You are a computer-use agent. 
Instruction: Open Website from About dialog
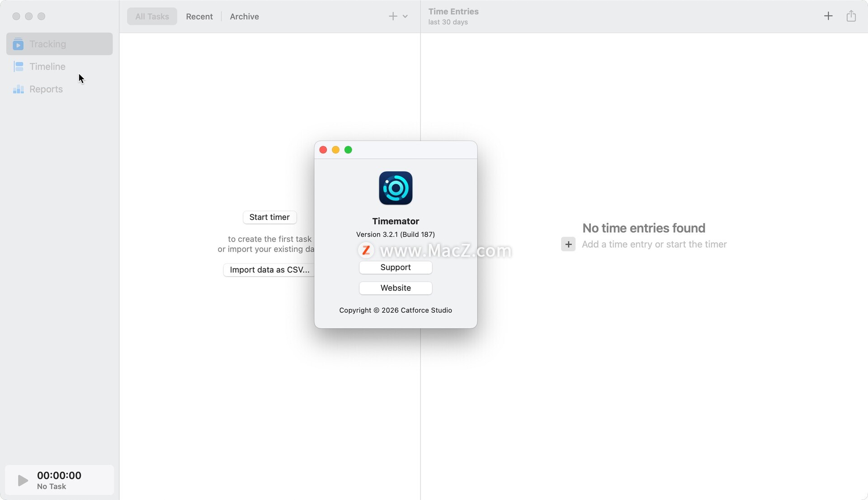click(x=396, y=288)
